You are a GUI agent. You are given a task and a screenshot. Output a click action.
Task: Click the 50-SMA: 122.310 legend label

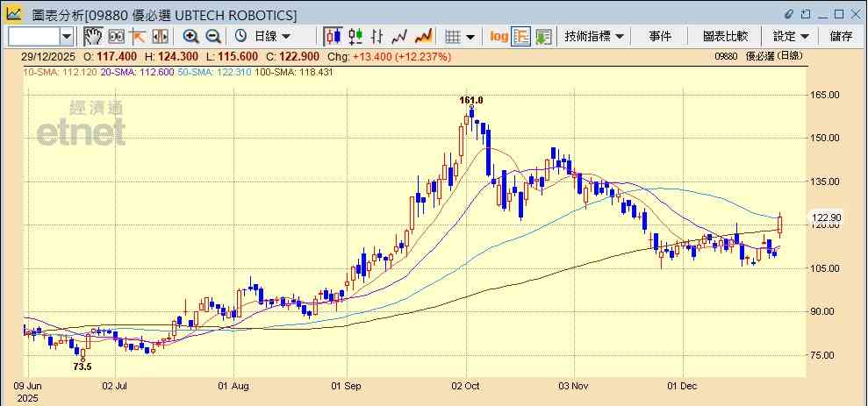214,72
